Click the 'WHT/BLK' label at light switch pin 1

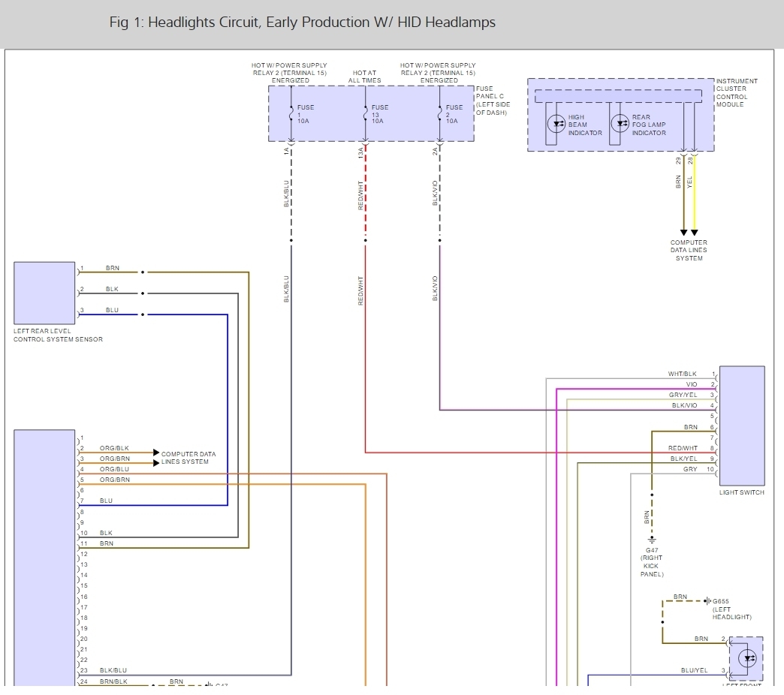682,374
